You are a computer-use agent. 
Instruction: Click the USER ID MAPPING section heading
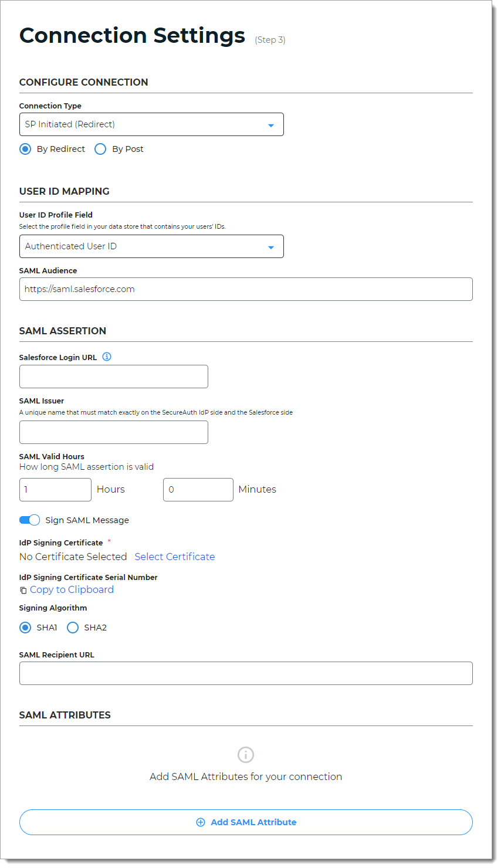(65, 191)
